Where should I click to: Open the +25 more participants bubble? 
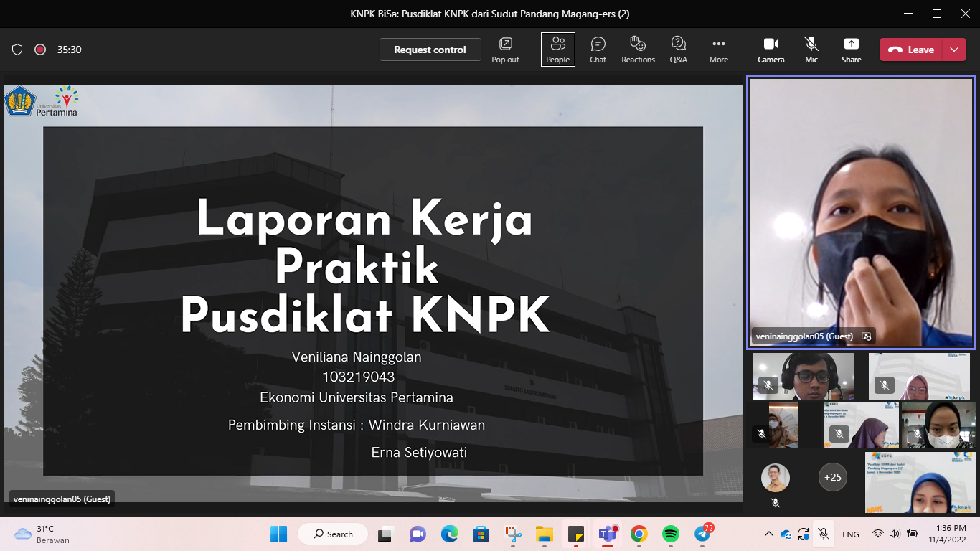tap(832, 477)
